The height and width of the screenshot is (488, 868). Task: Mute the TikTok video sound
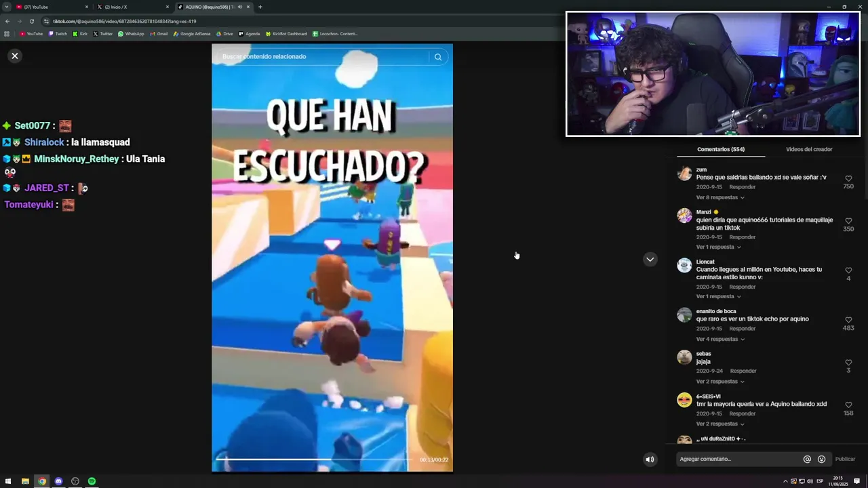(650, 459)
